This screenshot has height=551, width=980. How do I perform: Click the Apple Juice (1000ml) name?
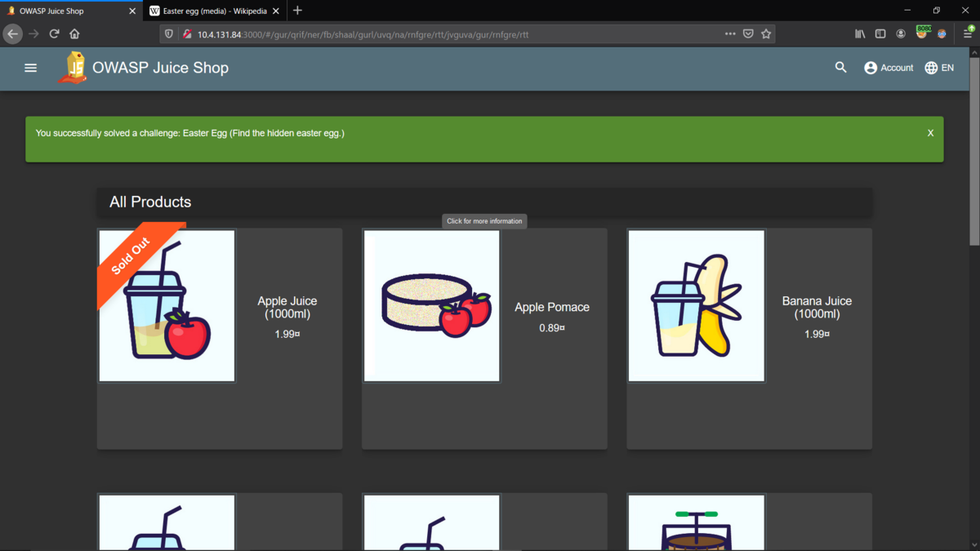click(x=287, y=307)
